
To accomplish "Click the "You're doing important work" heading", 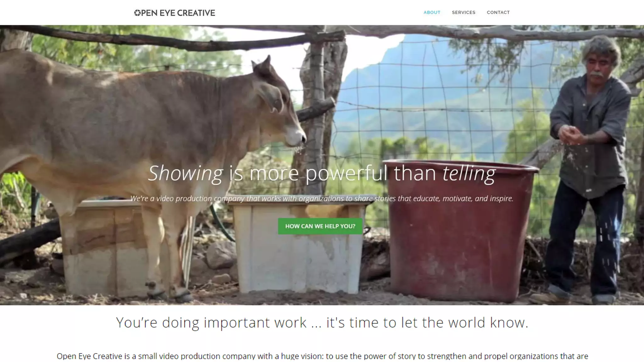I will pyautogui.click(x=322, y=322).
